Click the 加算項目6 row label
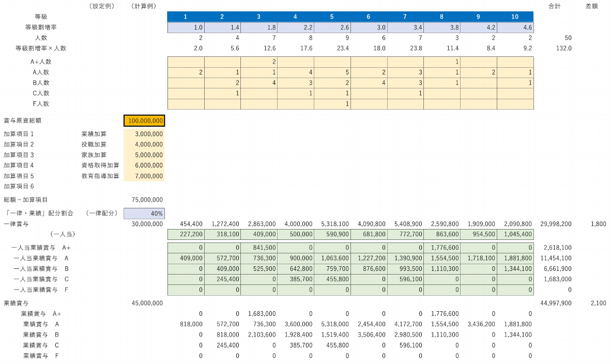This screenshot has width=611, height=364. point(19,186)
